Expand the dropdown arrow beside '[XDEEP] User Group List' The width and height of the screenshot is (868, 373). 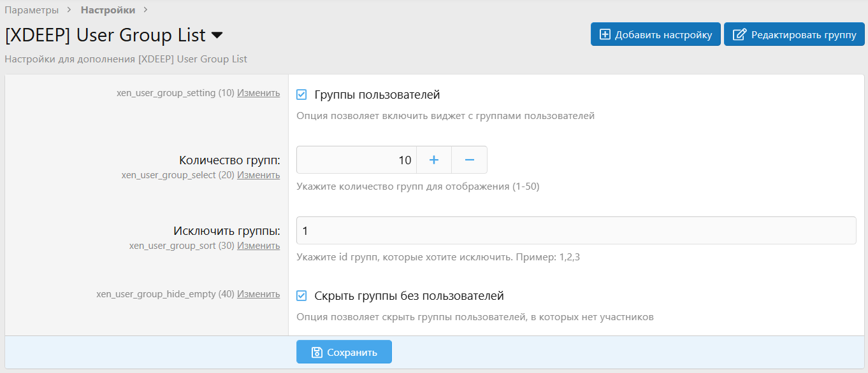point(217,36)
